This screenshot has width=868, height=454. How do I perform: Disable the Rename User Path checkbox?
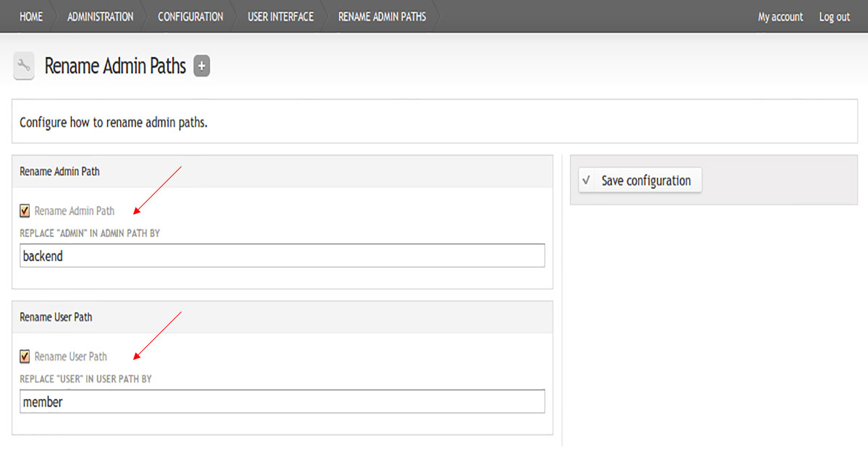tap(25, 356)
